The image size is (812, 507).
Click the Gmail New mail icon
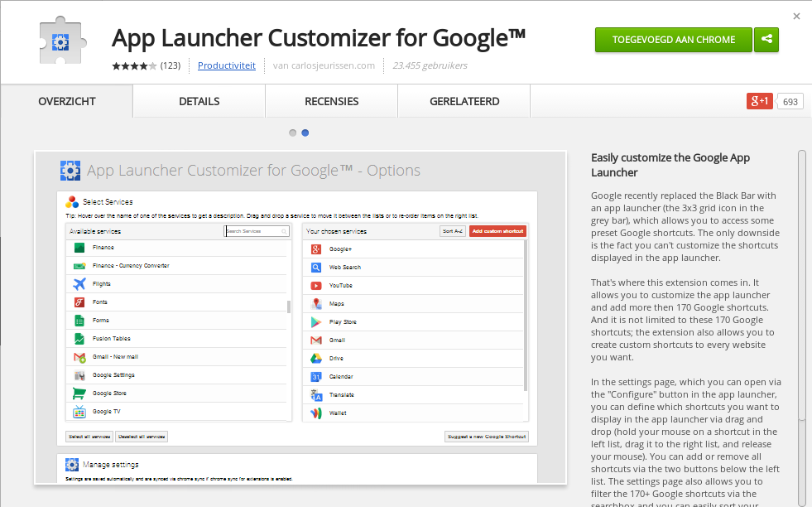tap(79, 357)
